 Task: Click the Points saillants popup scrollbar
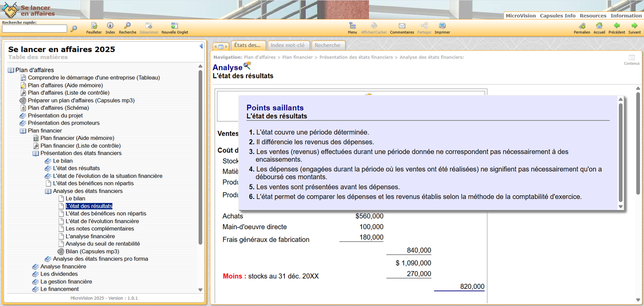coord(620,152)
